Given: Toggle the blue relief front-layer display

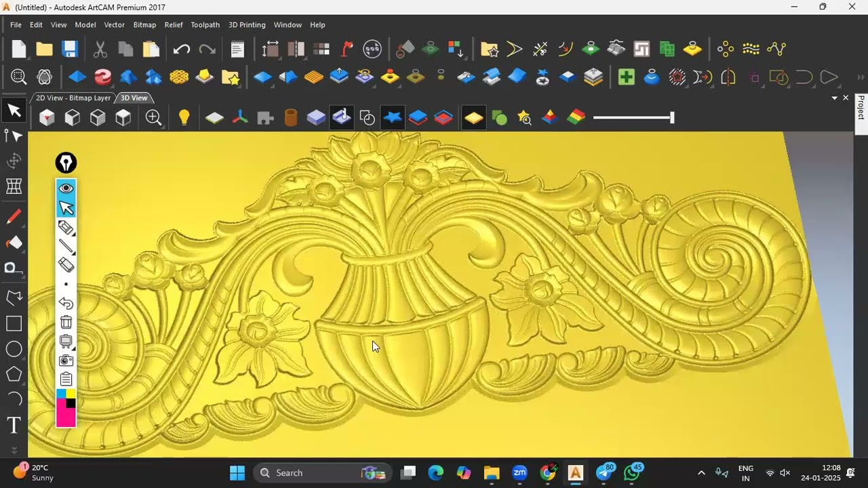Looking at the screenshot, I should click(x=418, y=118).
